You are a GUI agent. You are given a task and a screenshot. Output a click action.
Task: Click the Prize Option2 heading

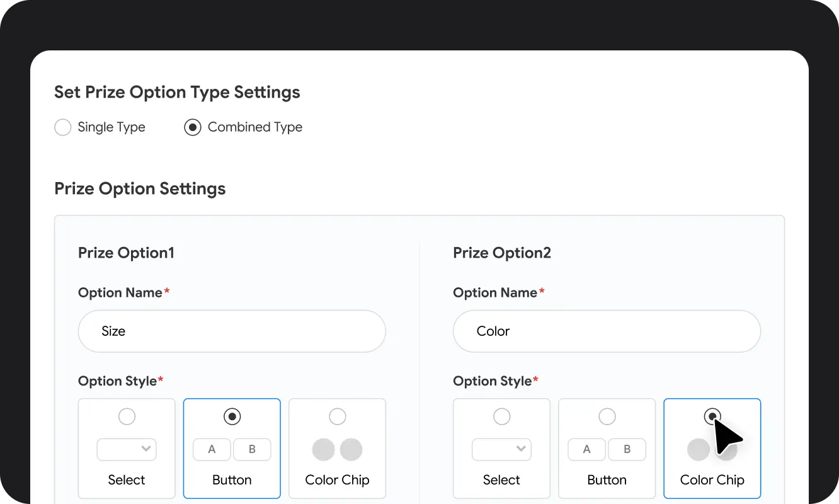pyautogui.click(x=502, y=253)
